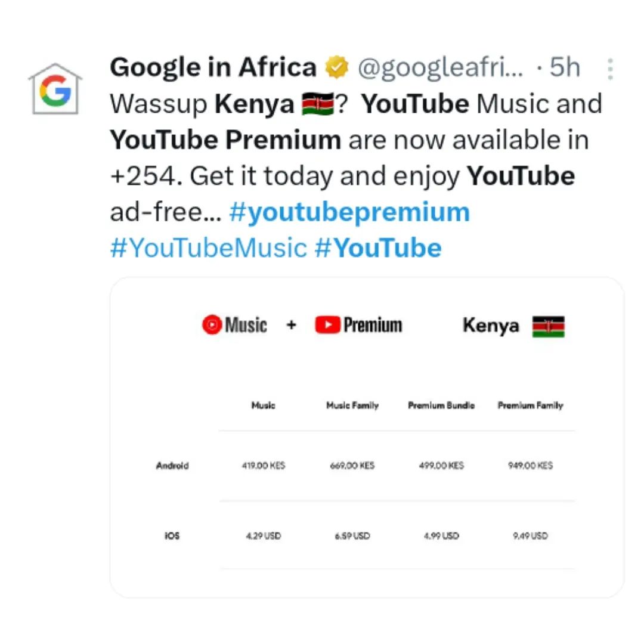
Task: Click the 949.00 KES Premium Family price
Action: [x=530, y=466]
